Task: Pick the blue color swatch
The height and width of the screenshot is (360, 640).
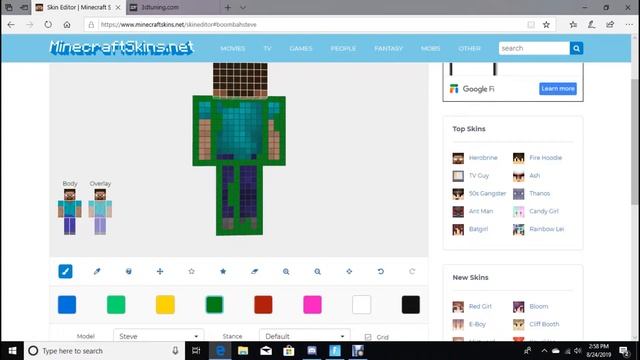Action: tap(67, 304)
